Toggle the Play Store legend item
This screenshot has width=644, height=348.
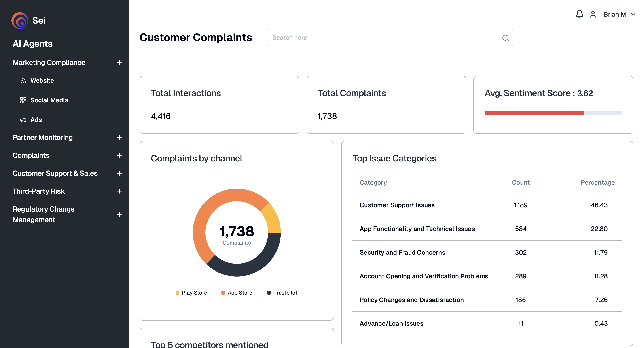point(191,293)
